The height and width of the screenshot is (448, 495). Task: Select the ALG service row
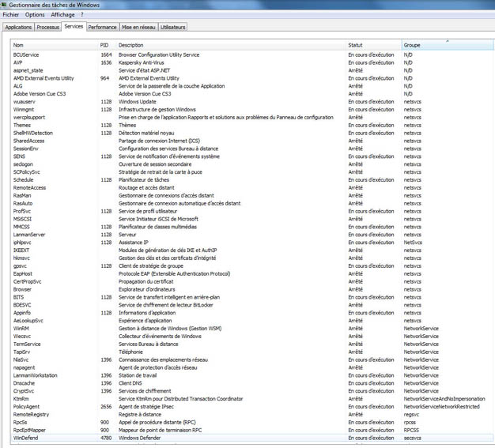[252, 86]
